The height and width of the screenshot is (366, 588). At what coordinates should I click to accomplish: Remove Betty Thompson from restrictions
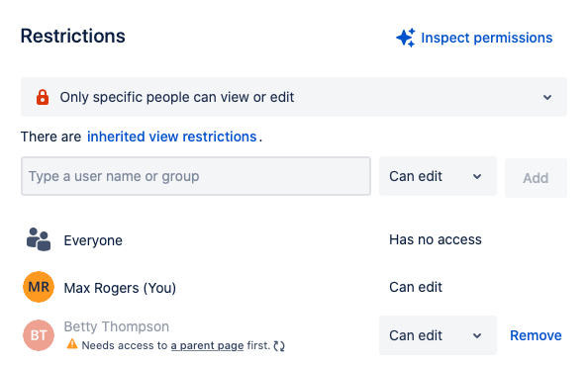pyautogui.click(x=536, y=335)
